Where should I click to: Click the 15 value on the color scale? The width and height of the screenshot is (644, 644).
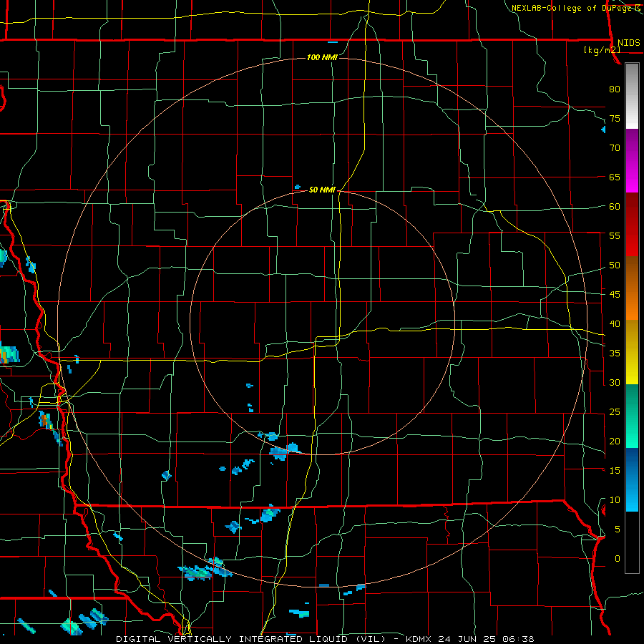tap(615, 471)
